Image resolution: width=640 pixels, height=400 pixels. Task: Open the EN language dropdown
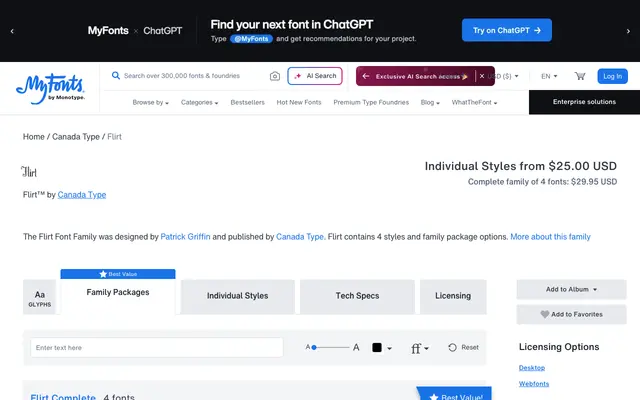549,76
